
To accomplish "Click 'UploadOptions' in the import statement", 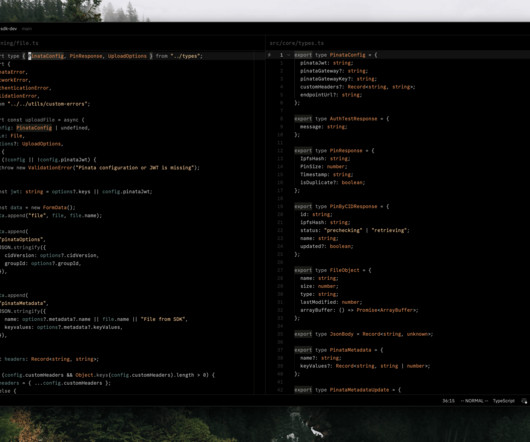I will click(x=127, y=56).
